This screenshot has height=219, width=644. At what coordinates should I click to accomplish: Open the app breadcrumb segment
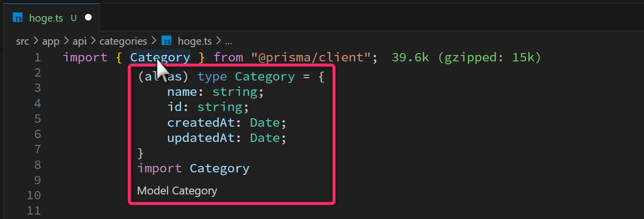pyautogui.click(x=51, y=41)
